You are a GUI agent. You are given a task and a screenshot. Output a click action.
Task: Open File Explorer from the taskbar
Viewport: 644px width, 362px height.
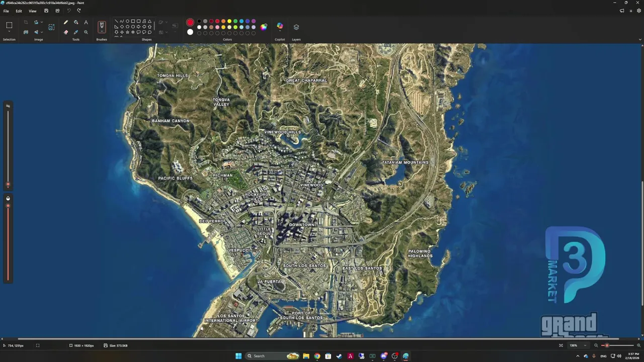pos(306,356)
